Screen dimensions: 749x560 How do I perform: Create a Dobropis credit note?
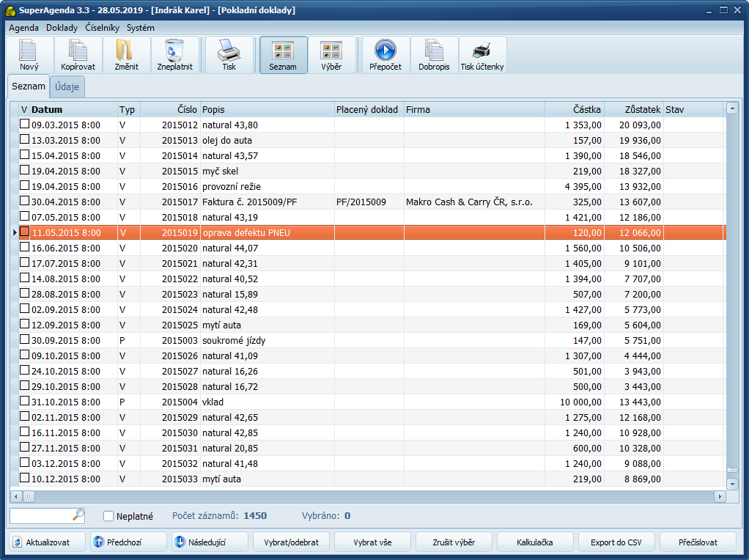click(x=434, y=55)
